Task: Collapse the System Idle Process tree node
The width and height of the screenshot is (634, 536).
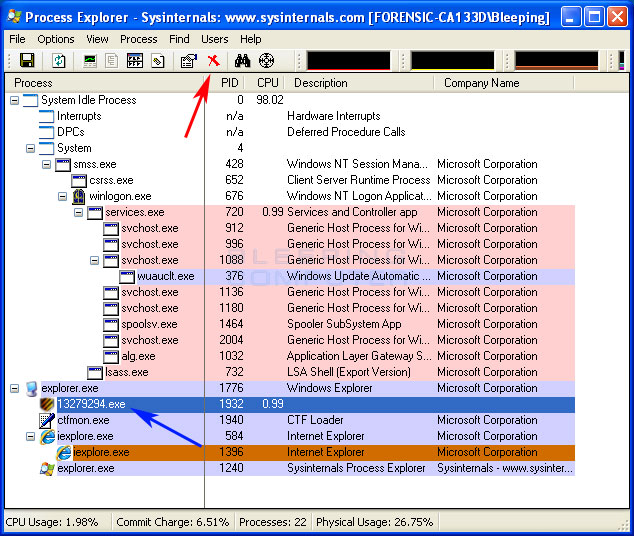Action: pyautogui.click(x=14, y=100)
